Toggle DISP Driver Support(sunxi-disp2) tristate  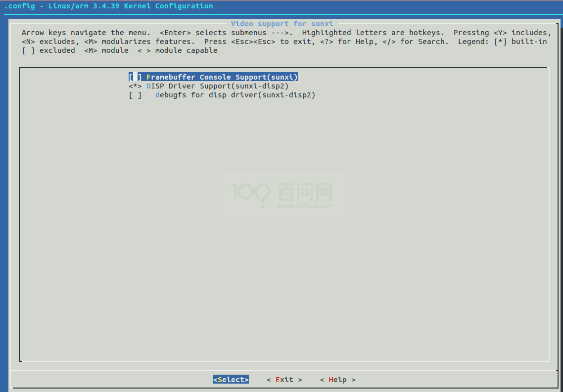(135, 86)
